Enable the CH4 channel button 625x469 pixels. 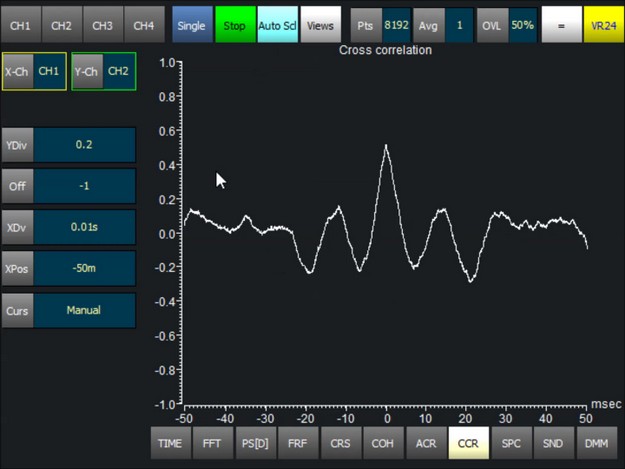[x=144, y=24]
